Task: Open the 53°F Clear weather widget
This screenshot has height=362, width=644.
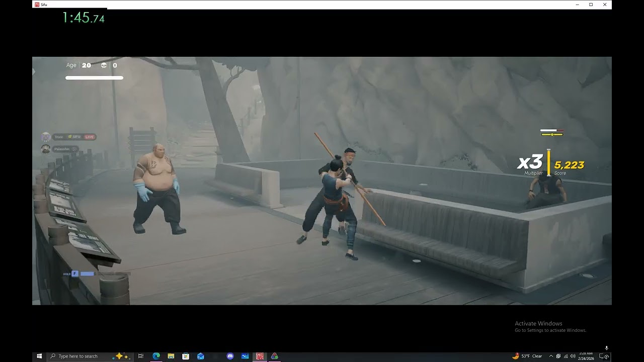Action: [x=527, y=356]
